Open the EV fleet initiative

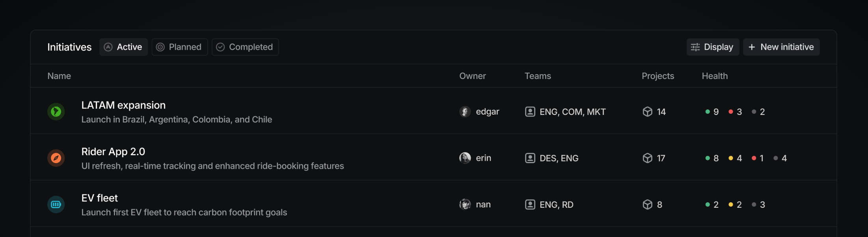99,198
